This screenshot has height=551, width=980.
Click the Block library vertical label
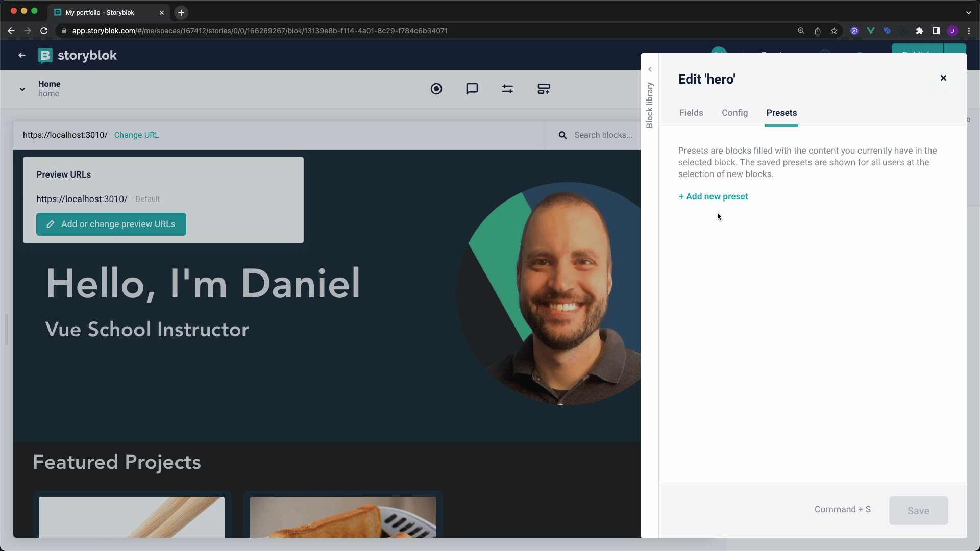coord(650,105)
